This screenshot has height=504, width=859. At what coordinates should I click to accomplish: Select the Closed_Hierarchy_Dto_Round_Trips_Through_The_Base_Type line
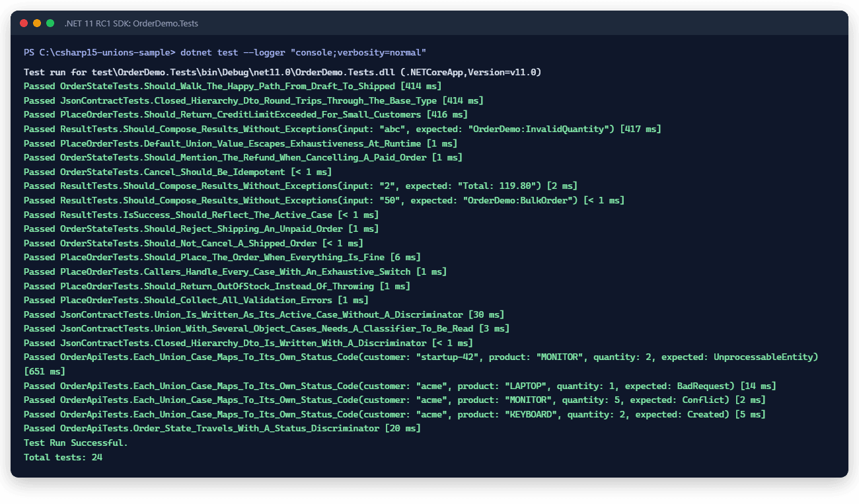click(254, 100)
